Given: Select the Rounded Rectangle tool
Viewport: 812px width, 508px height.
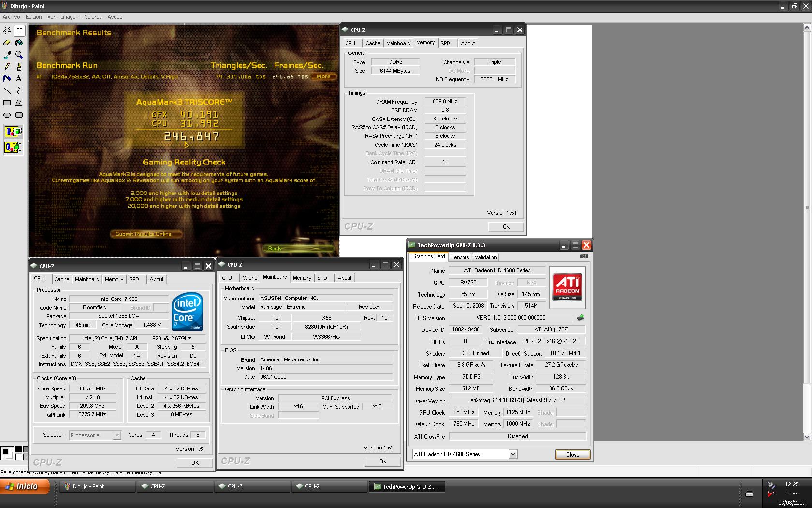Looking at the screenshot, I should [19, 115].
